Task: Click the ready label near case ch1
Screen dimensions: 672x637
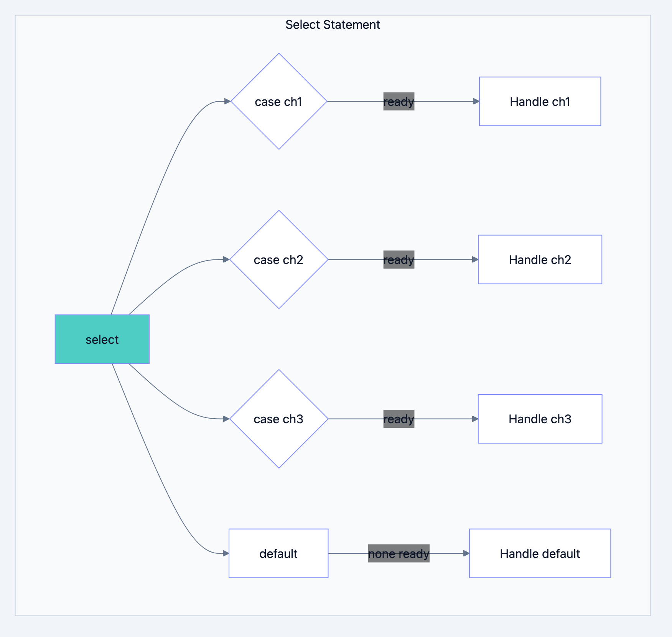Action: 399,101
